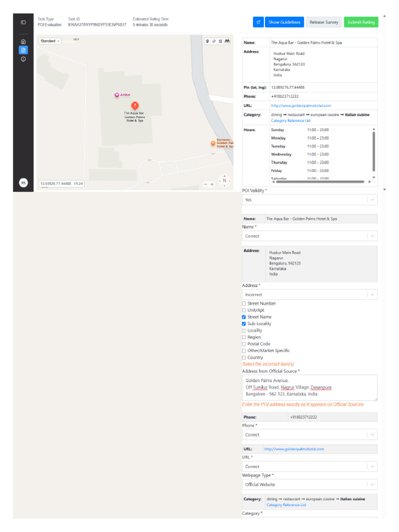Open goldenpalmshotel URL in top info panel
The width and height of the screenshot is (399, 532).
click(301, 106)
